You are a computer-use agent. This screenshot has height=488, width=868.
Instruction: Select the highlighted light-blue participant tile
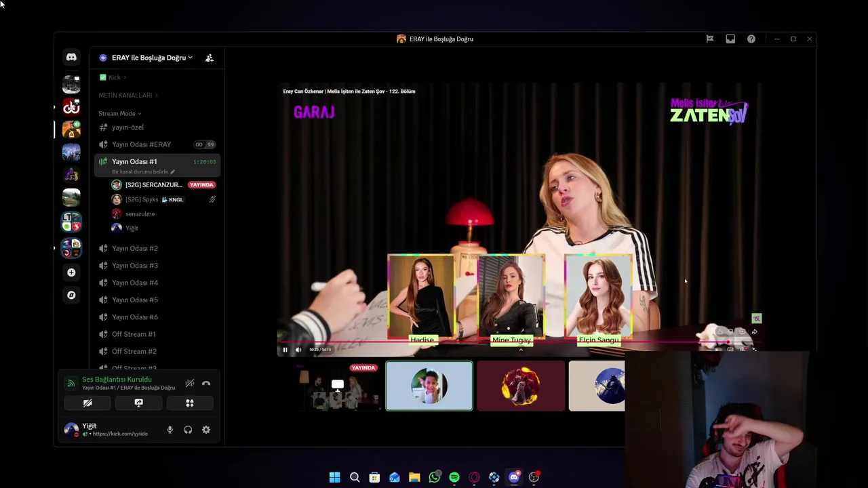click(x=429, y=386)
